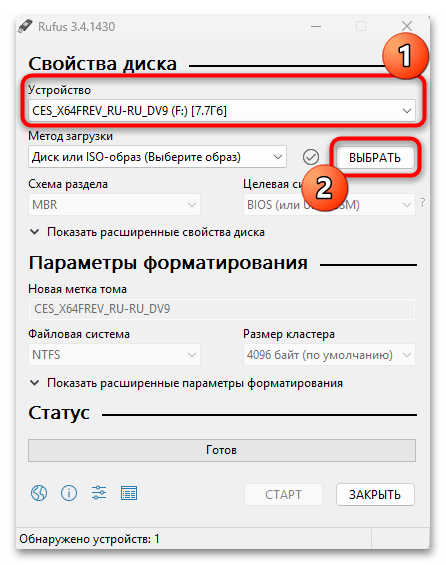The height and width of the screenshot is (565, 446).
Task: Click Обнаружено устройств: 1 status text
Action: pos(89,539)
